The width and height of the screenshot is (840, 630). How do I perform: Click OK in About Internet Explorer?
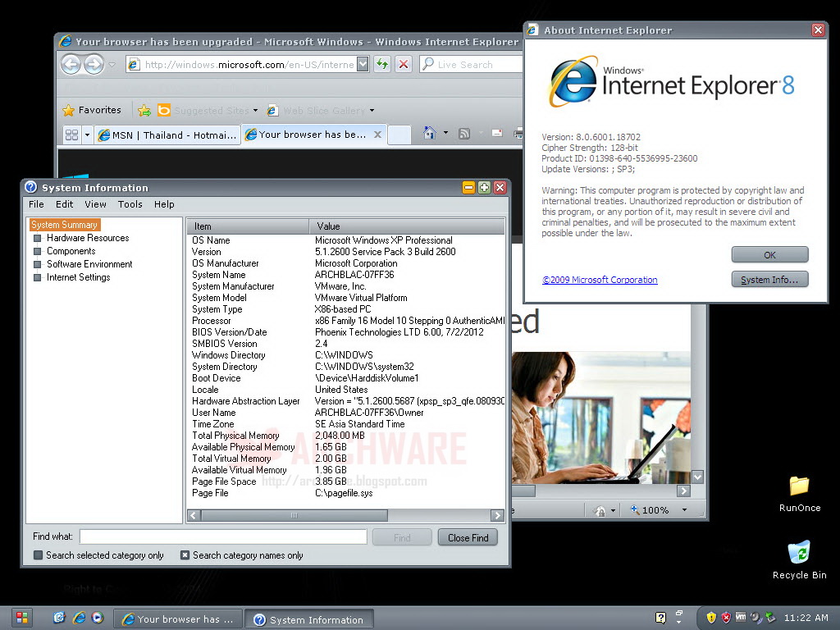(769, 255)
